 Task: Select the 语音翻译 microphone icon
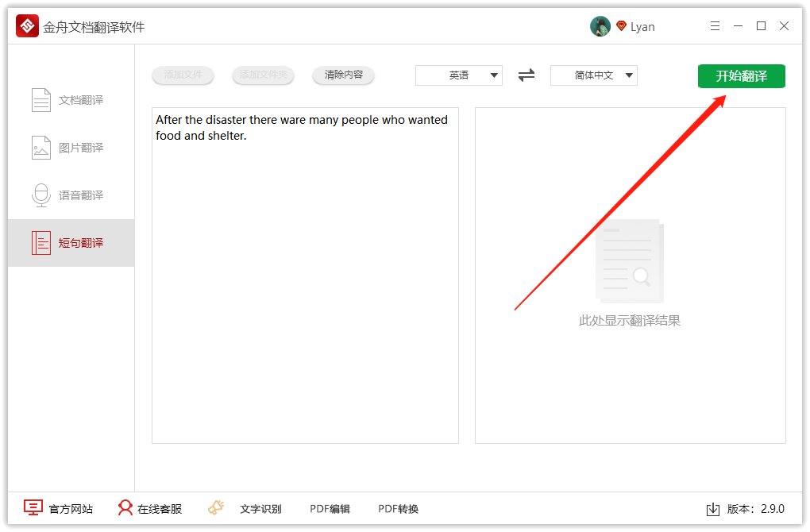click(40, 195)
